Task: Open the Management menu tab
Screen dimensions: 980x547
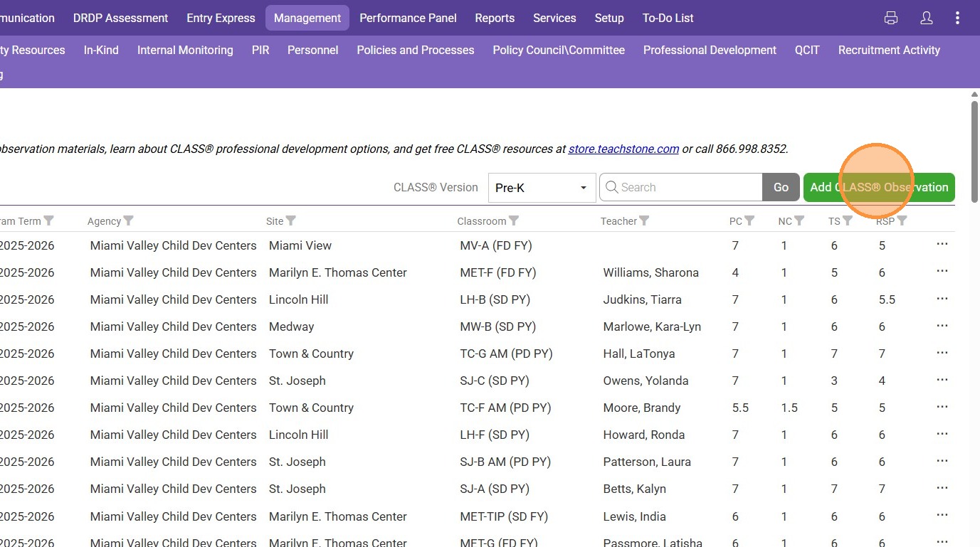Action: (307, 18)
